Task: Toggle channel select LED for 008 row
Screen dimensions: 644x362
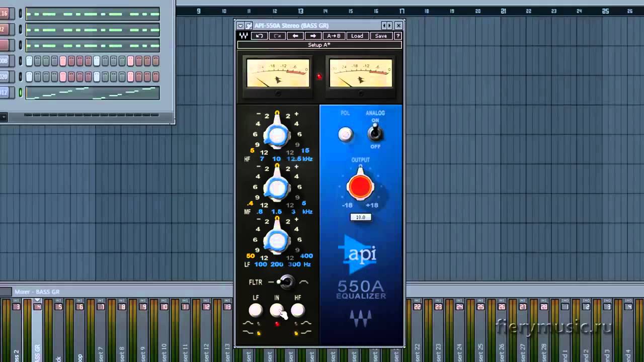Action: click(x=21, y=61)
